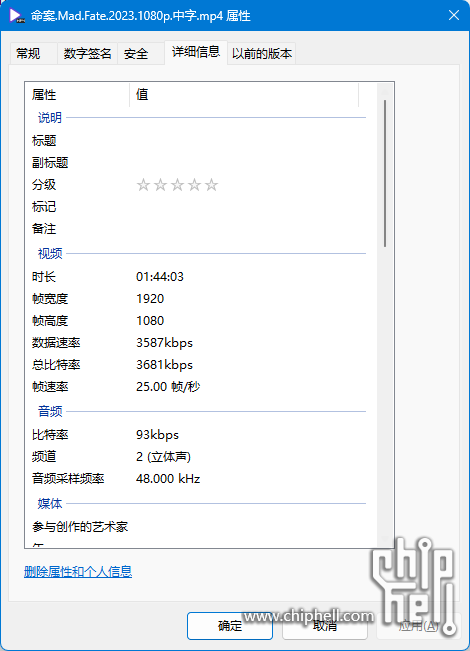Click sample rate value 48.000 kHz
The height and width of the screenshot is (651, 470).
(168, 479)
